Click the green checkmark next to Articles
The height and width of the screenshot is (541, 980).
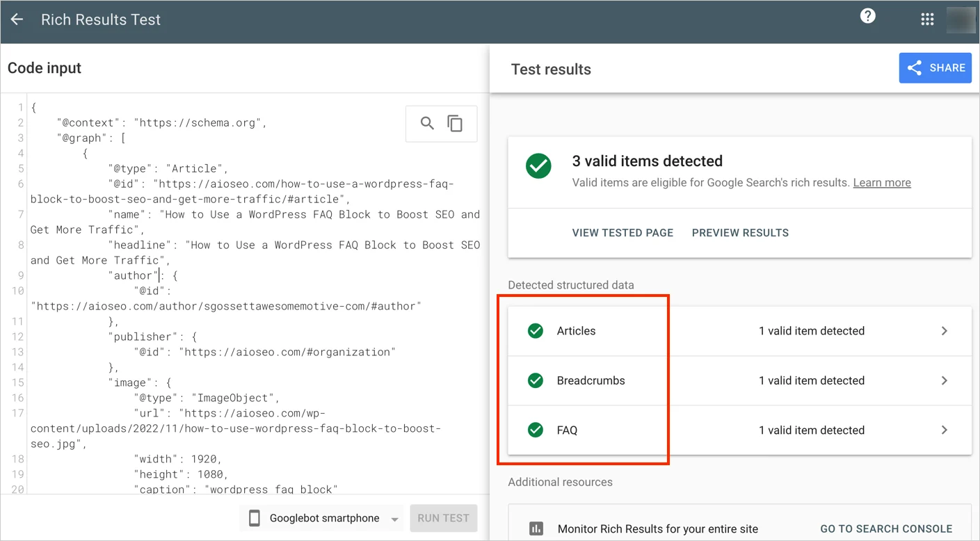click(x=535, y=330)
